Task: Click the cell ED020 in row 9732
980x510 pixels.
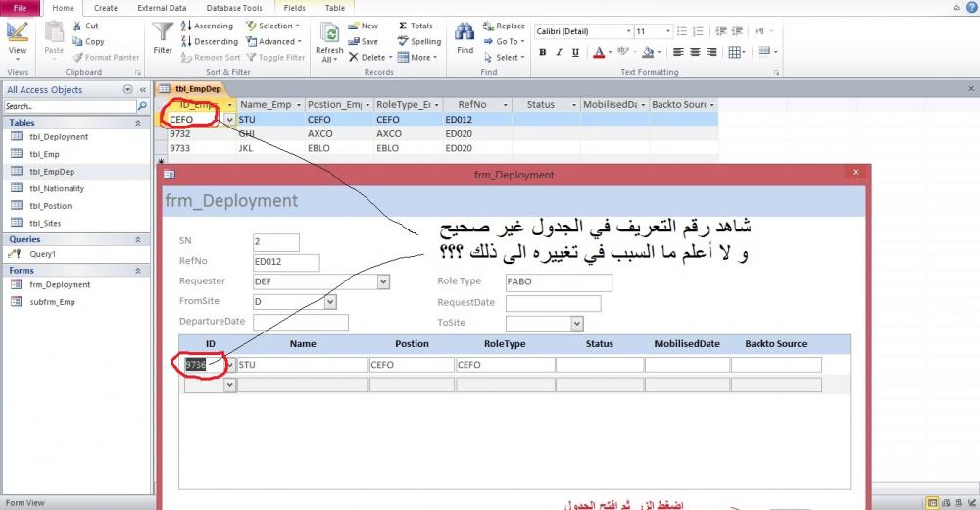Action: tap(477, 134)
